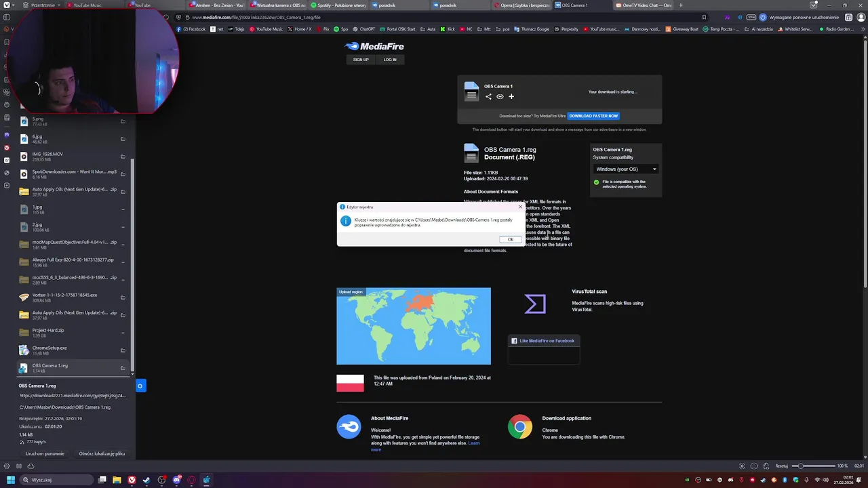The image size is (868, 488).
Task: Click Resetuj zoom button
Action: pyautogui.click(x=782, y=466)
